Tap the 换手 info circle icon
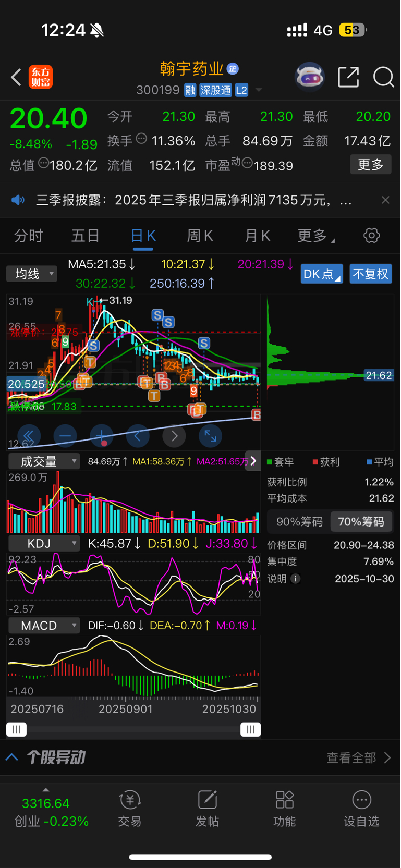Screen dimensions: 401x868 (x=141, y=139)
